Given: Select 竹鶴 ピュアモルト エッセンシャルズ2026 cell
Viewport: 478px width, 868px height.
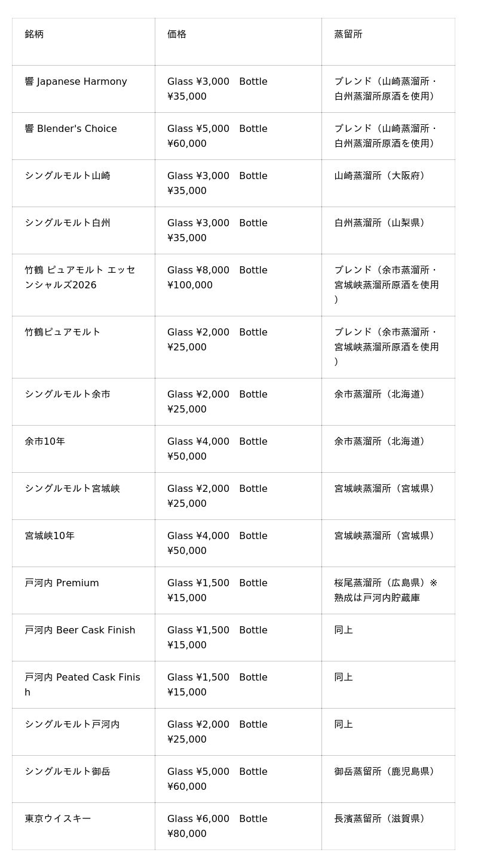Looking at the screenshot, I should [x=83, y=285].
